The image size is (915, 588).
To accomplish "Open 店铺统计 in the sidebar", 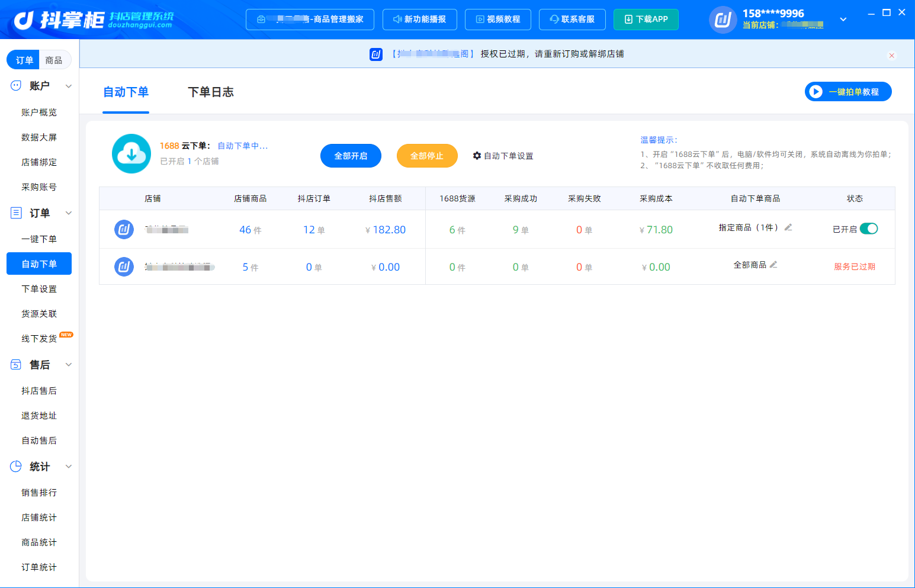I will [39, 518].
